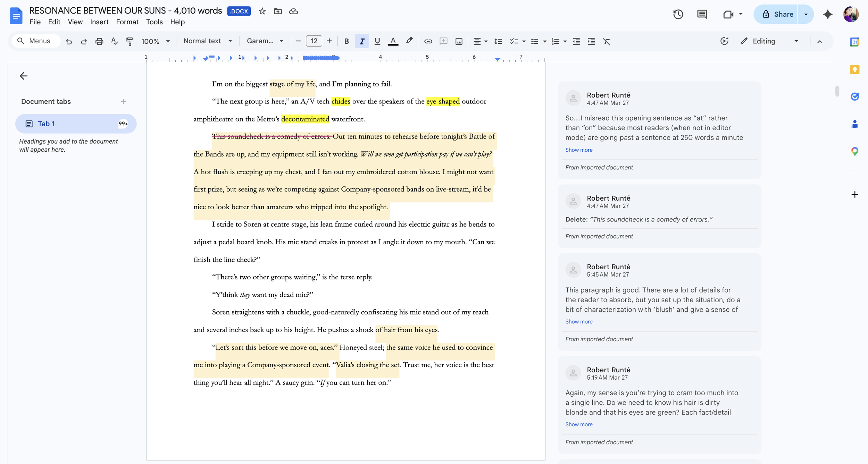Click the Redo icon
868x464 pixels.
[84, 41]
